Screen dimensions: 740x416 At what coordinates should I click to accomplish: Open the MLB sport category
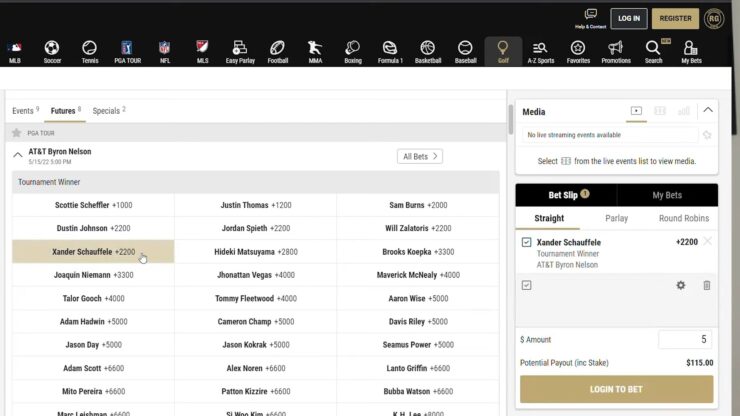[x=15, y=52]
